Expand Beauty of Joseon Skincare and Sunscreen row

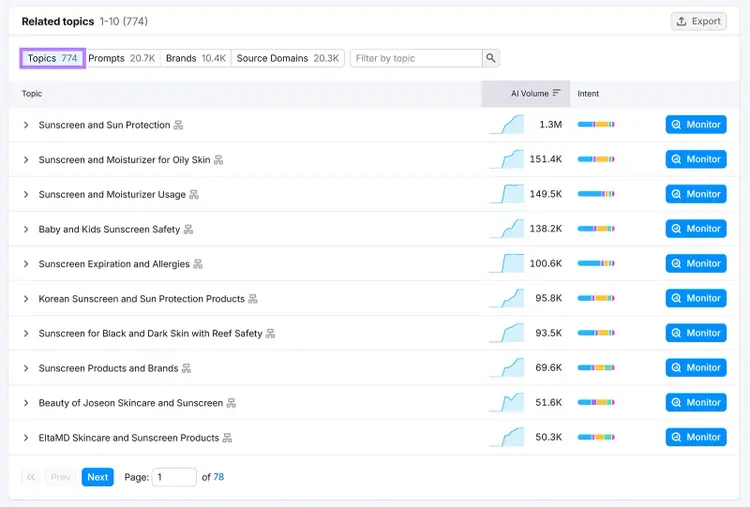tap(26, 403)
